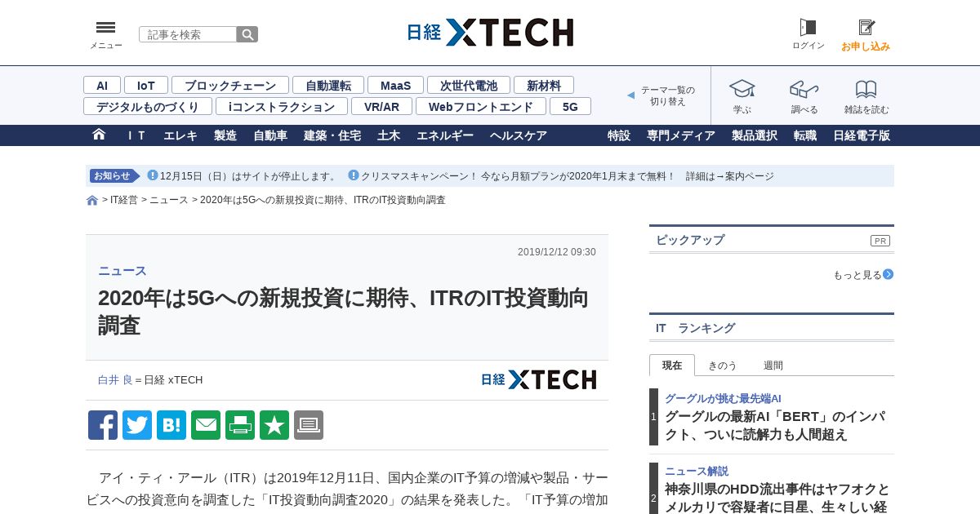The image size is (980, 514).
Task: Go to home via navbar house icon
Action: click(x=99, y=135)
